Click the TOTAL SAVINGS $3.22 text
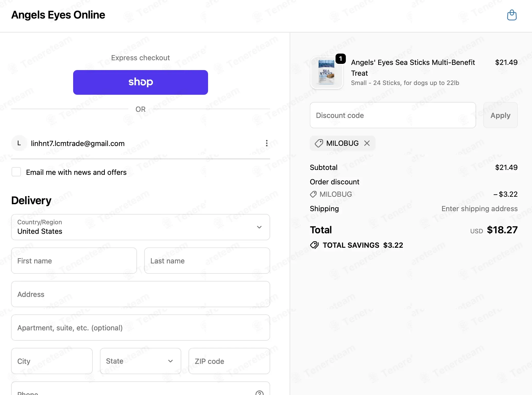The image size is (532, 395). pyautogui.click(x=363, y=245)
